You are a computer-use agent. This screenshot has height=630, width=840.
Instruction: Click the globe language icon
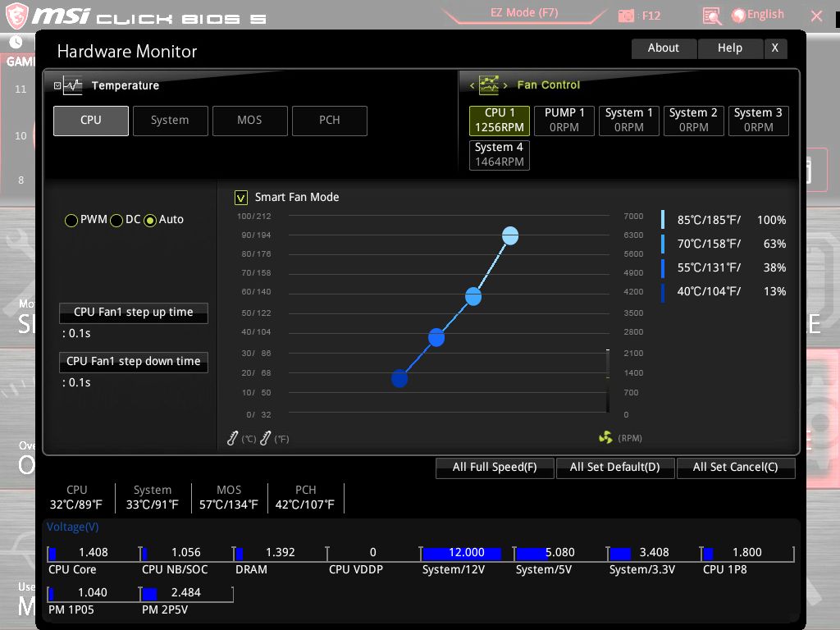coord(738,15)
